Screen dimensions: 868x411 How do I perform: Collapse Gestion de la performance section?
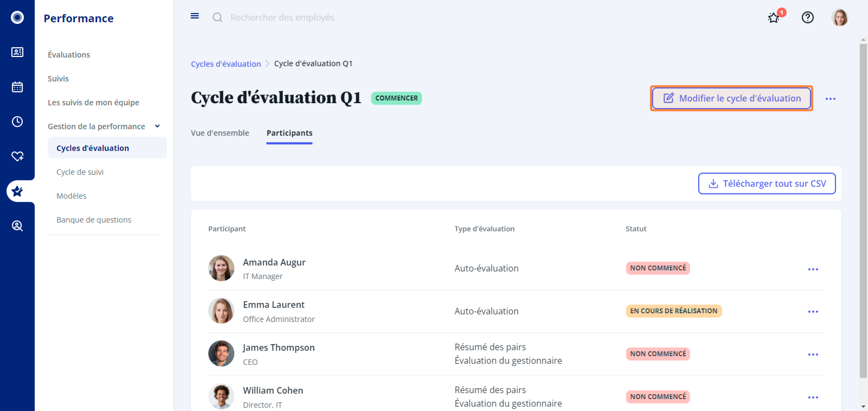157,127
